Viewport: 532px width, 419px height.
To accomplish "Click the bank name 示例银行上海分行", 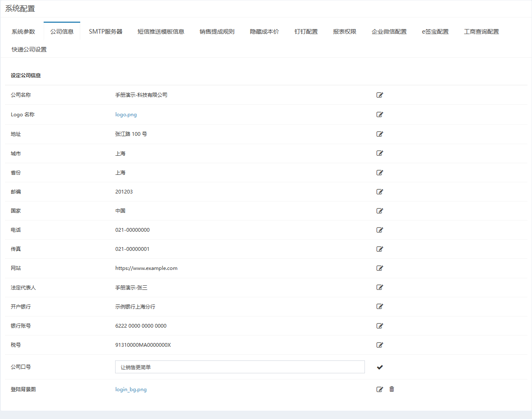I will (135, 307).
